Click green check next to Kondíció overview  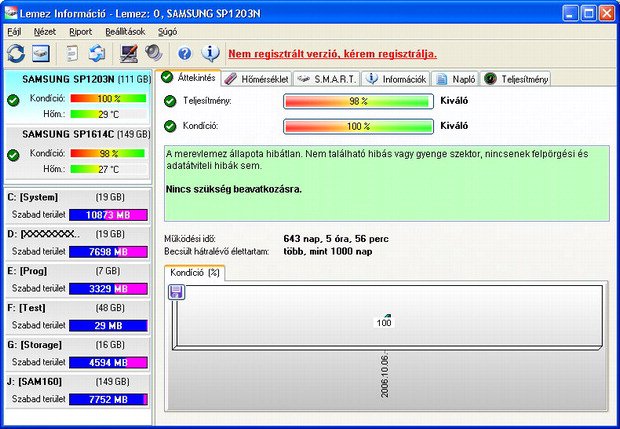(x=170, y=126)
